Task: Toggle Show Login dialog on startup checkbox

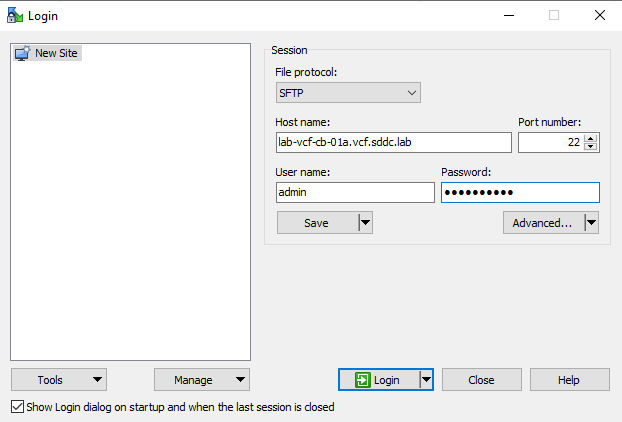Action: click(x=17, y=407)
